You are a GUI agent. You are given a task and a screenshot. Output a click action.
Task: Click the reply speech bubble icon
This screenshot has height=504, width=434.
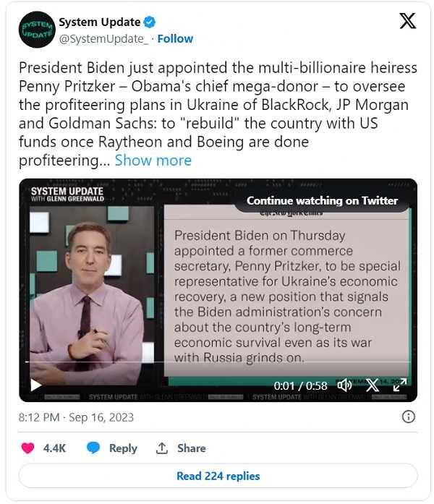[x=93, y=448]
